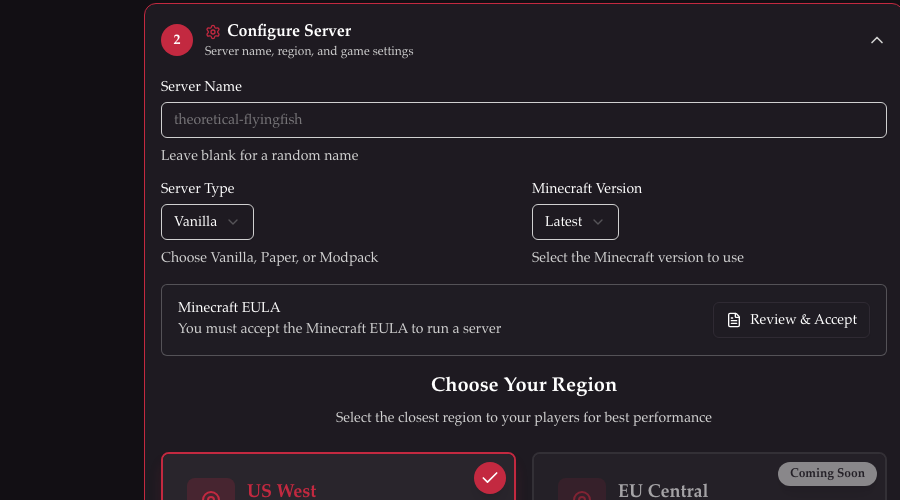Screen dimensions: 900x500
Task: Click the document icon in Review & Accept
Action: (x=734, y=320)
